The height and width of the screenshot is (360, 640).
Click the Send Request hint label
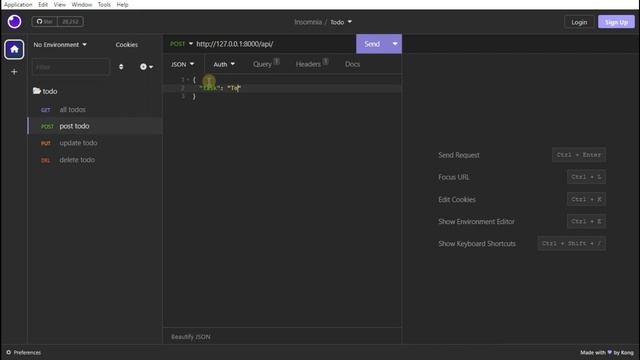459,155
